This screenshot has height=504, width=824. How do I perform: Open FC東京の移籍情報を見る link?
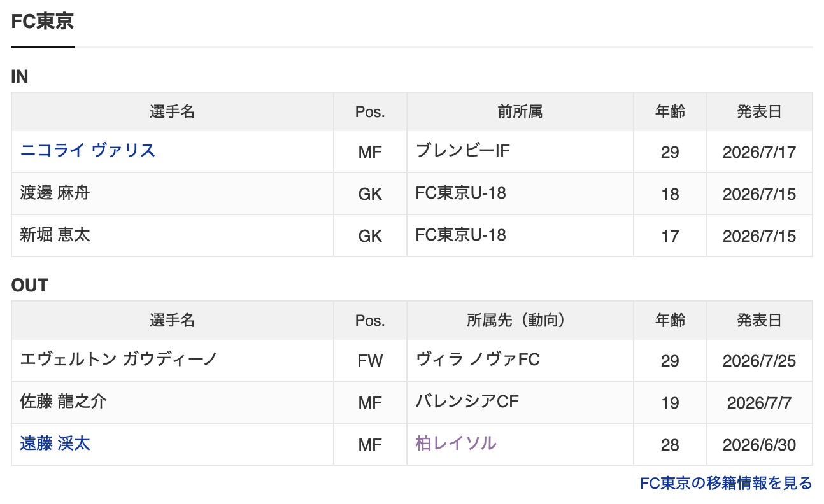click(726, 483)
